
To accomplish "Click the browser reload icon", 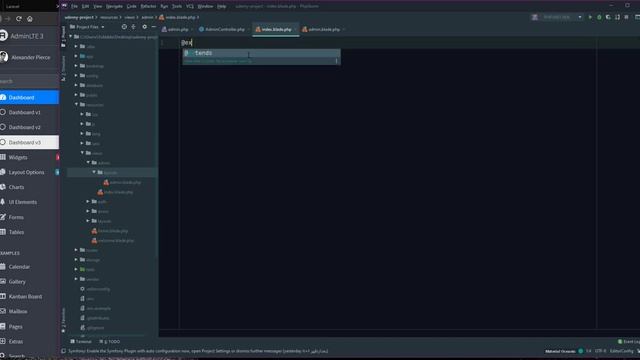I will pyautogui.click(x=19, y=19).
